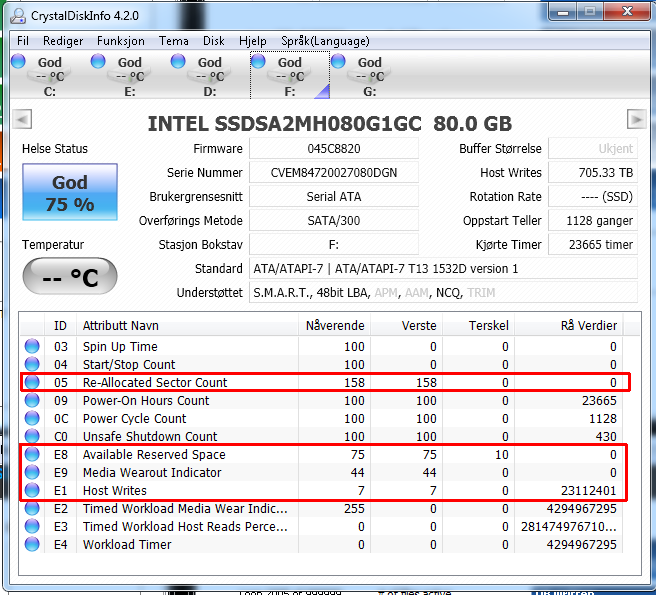Screen dimensions: 656x595
Task: Click the God 75 % health status button
Action: click(70, 192)
